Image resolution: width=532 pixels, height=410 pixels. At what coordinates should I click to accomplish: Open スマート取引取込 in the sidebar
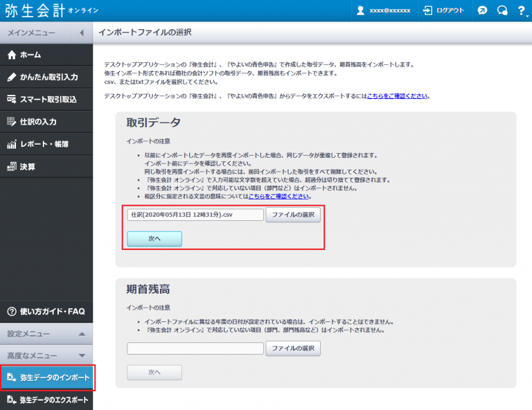click(46, 99)
